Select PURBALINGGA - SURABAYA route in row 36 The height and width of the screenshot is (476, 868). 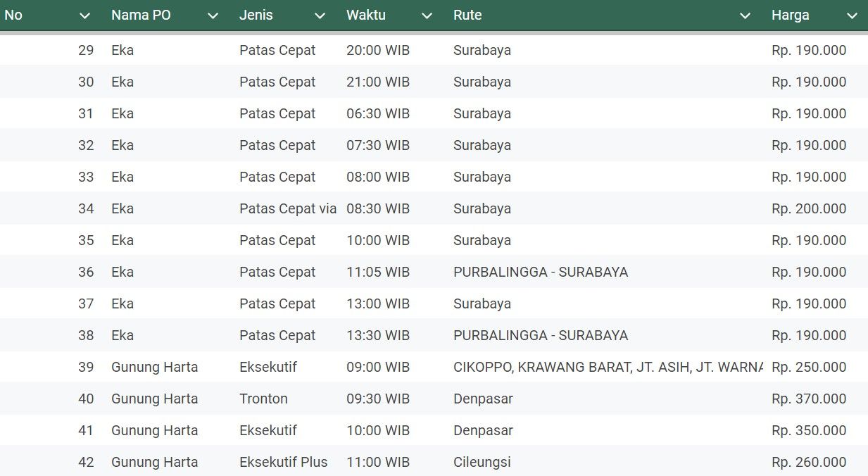point(541,272)
